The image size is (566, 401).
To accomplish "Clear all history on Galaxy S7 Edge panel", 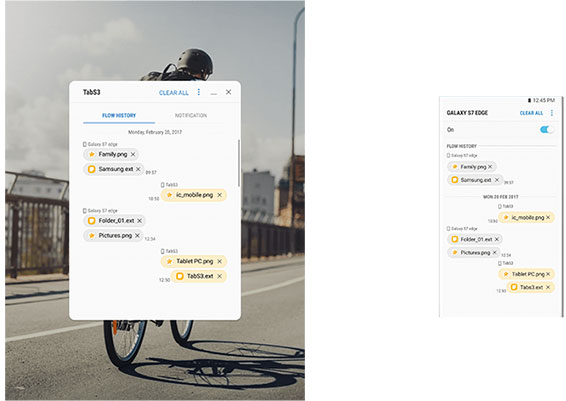I will click(x=531, y=113).
